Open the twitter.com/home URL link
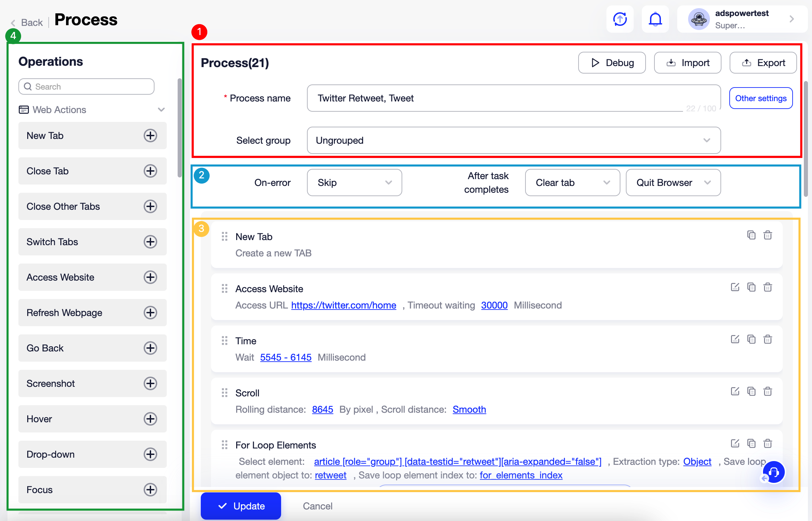The width and height of the screenshot is (812, 521). pos(343,305)
